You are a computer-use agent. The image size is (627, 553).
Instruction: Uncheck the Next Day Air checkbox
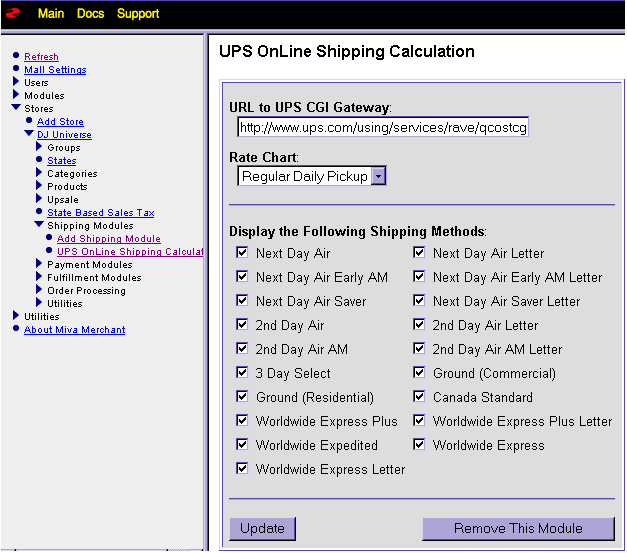tap(242, 253)
